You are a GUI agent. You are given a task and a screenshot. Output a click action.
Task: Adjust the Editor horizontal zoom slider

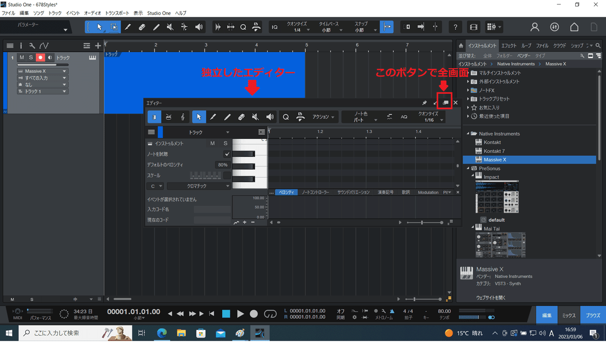coord(425,222)
